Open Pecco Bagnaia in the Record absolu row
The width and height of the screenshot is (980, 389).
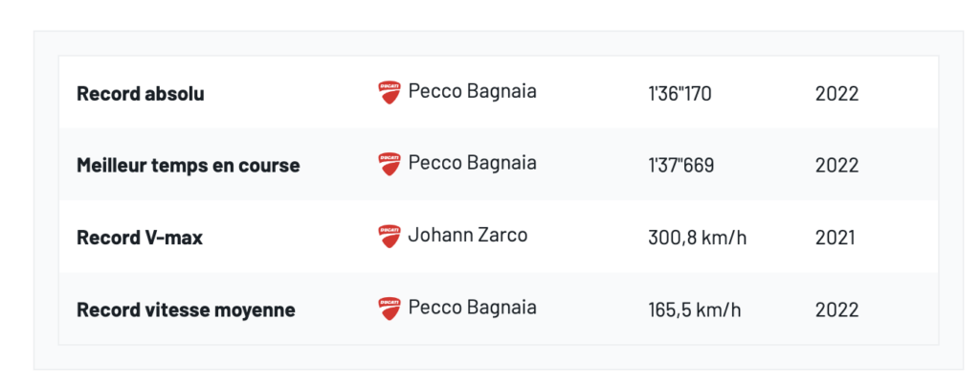click(472, 92)
